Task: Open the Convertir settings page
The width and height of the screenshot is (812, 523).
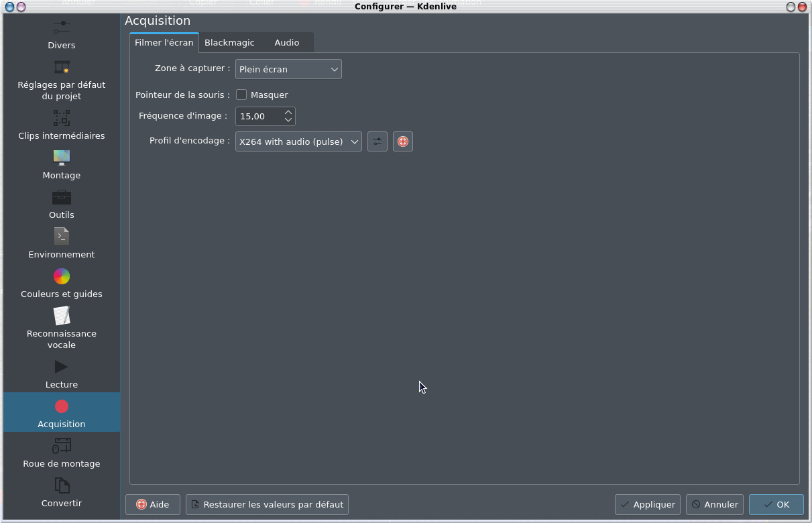Action: pos(62,493)
